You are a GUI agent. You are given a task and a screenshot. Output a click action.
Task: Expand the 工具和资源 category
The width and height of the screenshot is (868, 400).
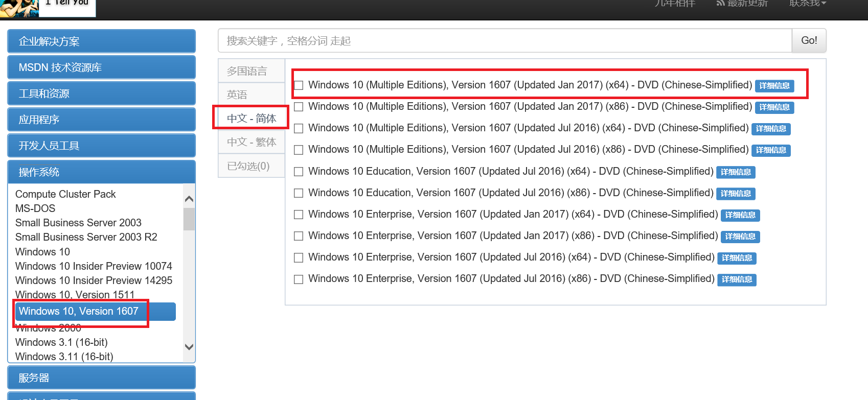(101, 93)
